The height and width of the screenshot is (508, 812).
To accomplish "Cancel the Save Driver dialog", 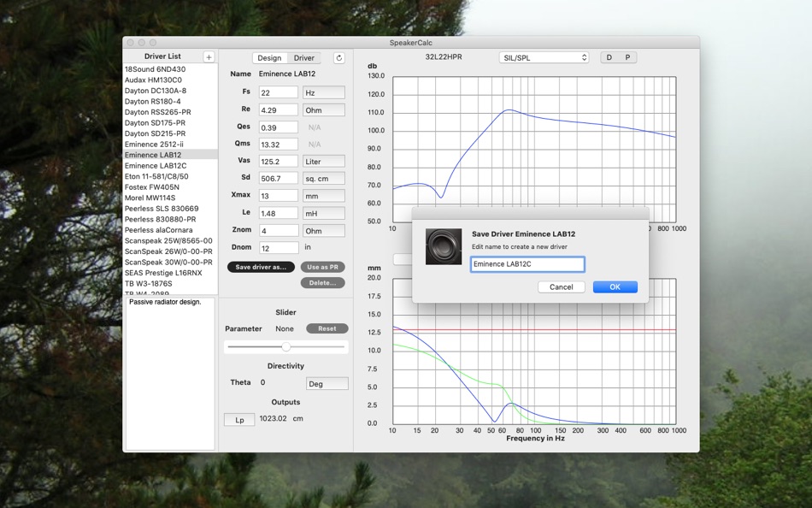I will 562,286.
